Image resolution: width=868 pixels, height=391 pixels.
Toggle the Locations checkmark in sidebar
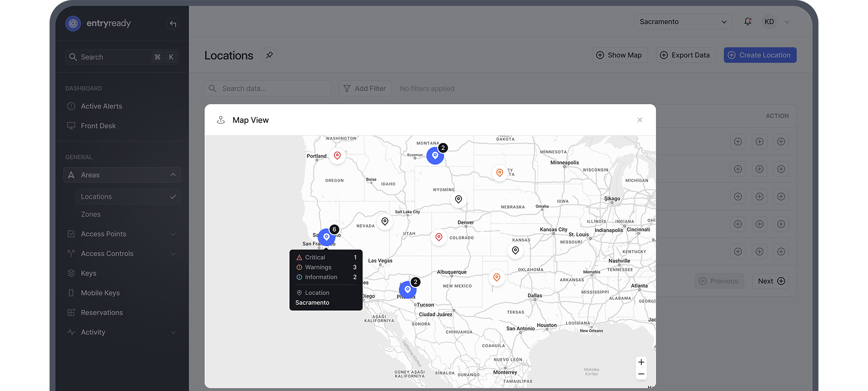point(173,196)
